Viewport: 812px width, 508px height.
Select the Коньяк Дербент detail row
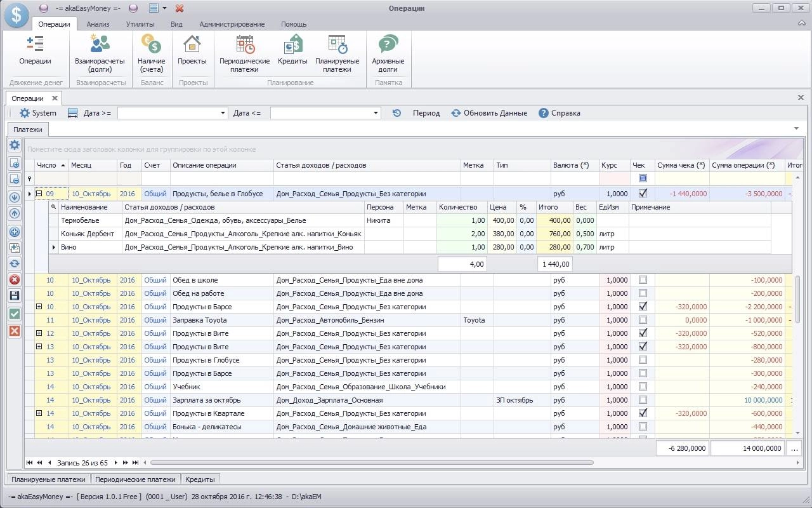410,234
